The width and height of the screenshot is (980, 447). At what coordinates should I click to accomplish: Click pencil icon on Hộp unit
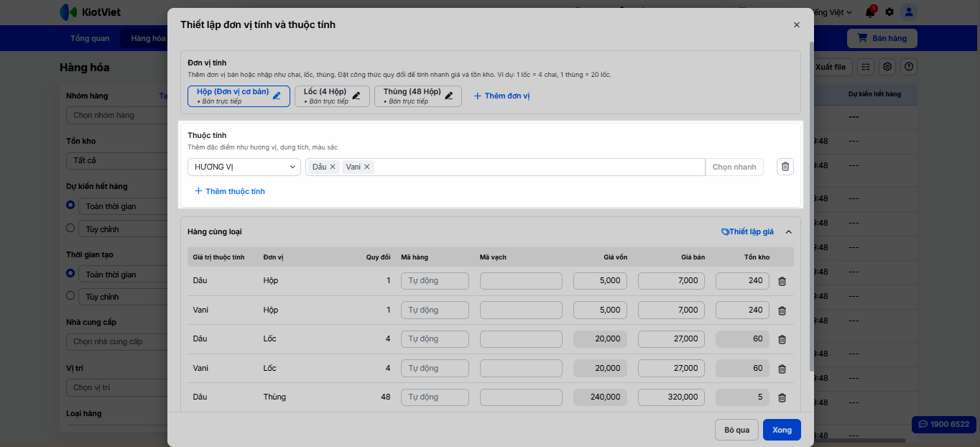tap(277, 96)
